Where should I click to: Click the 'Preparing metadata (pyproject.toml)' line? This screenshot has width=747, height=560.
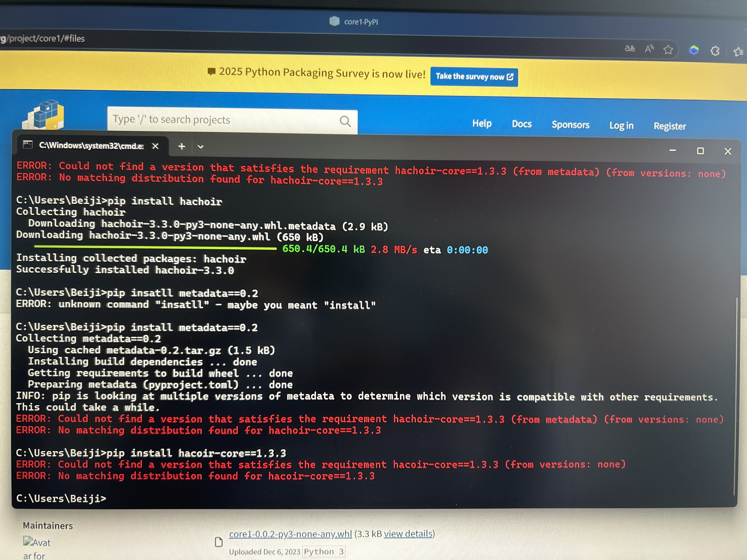160,384
